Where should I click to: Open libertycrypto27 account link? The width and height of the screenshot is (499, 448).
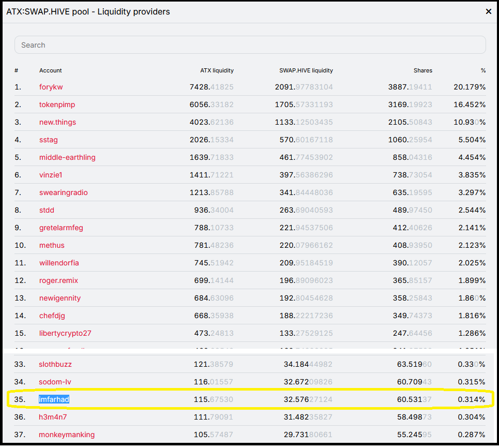[65, 333]
